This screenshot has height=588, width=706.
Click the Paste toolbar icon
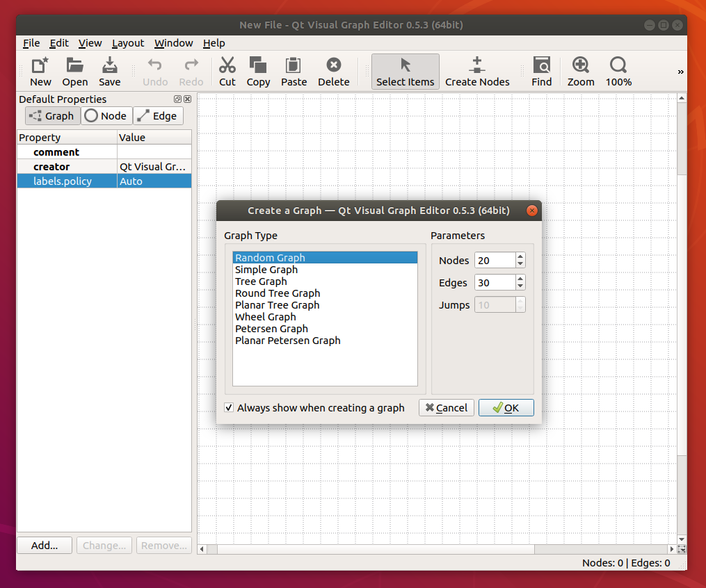pos(294,70)
